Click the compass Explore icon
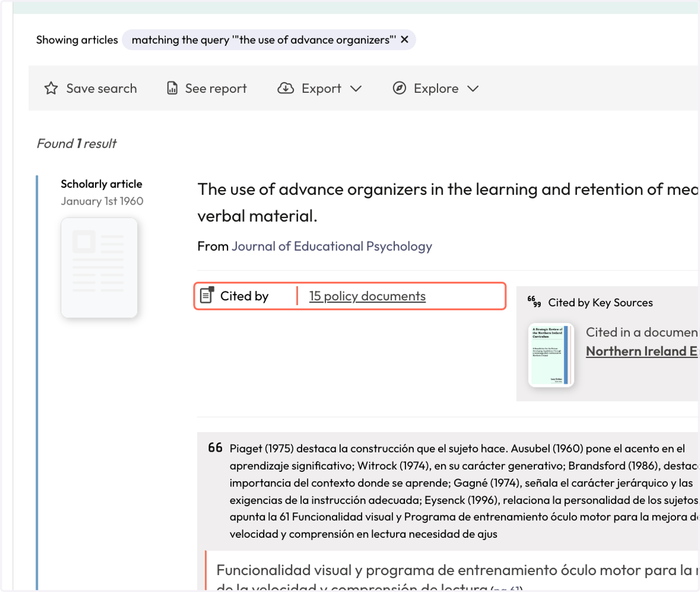Screen dimensions: 700x592 (399, 88)
